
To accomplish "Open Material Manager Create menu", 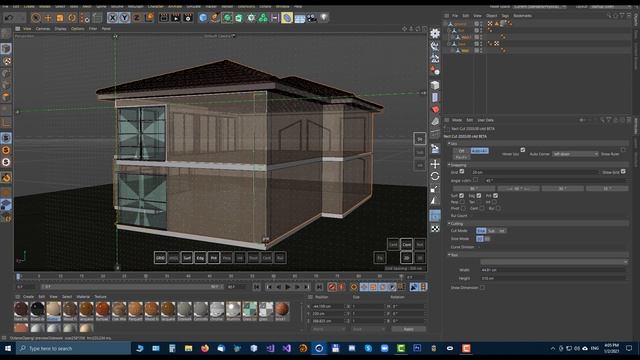I will (x=28, y=297).
